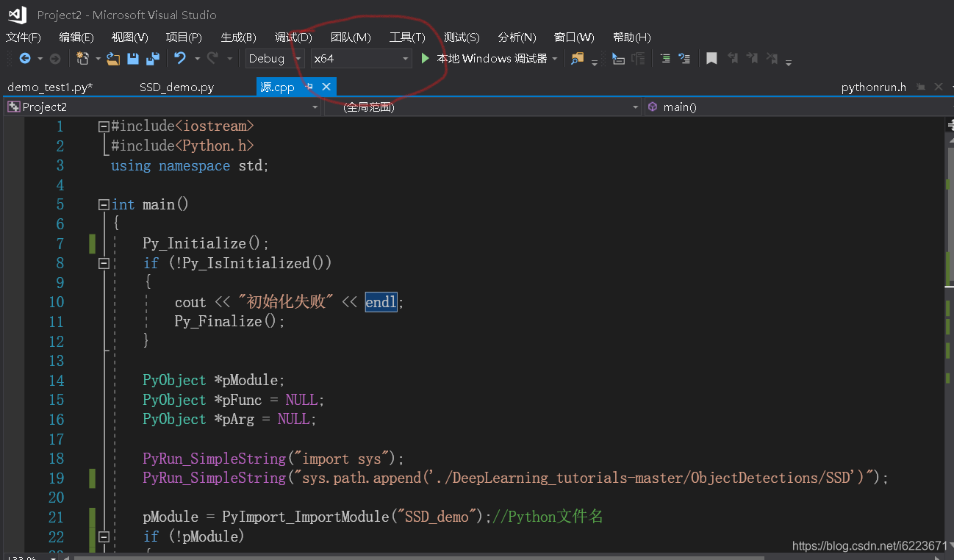Viewport: 954px width, 560px height.
Task: Click "初始化失败" string on line 10
Action: 286,302
